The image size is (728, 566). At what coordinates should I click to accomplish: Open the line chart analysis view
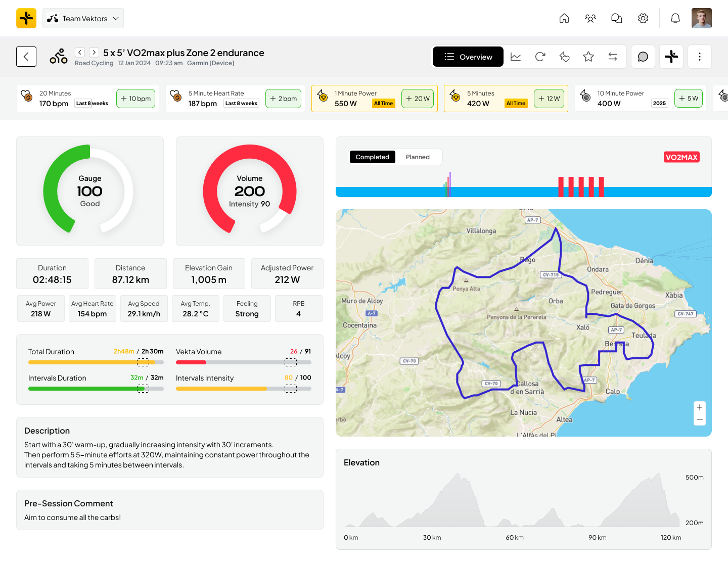[x=516, y=57]
